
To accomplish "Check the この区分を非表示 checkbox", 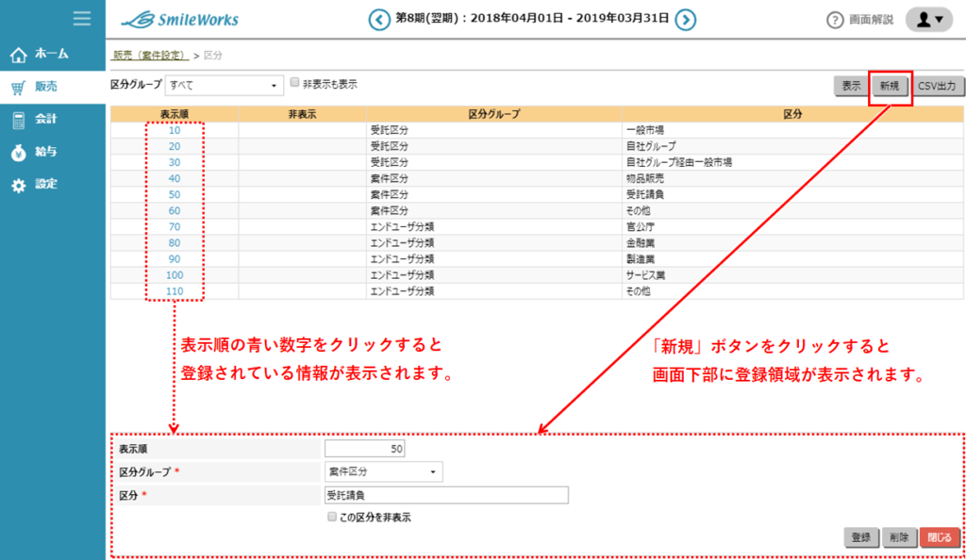I will point(331,518).
